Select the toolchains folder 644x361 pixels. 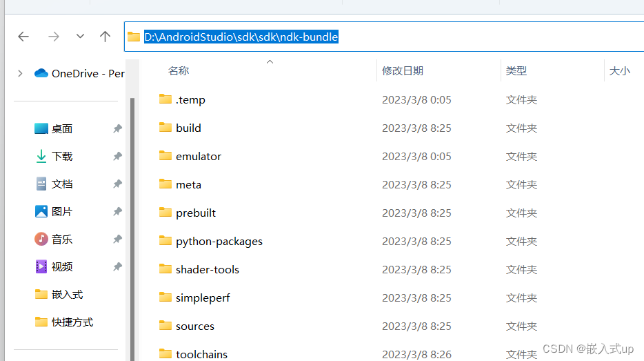coord(201,354)
